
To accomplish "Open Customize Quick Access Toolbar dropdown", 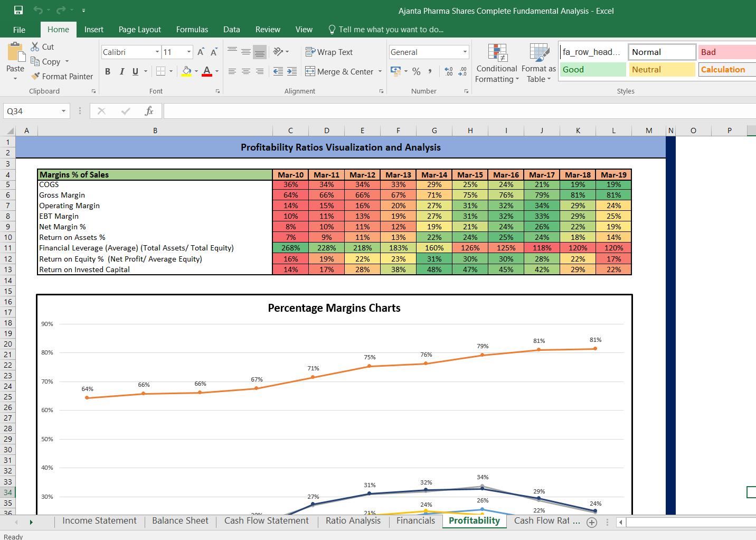I will [83, 10].
